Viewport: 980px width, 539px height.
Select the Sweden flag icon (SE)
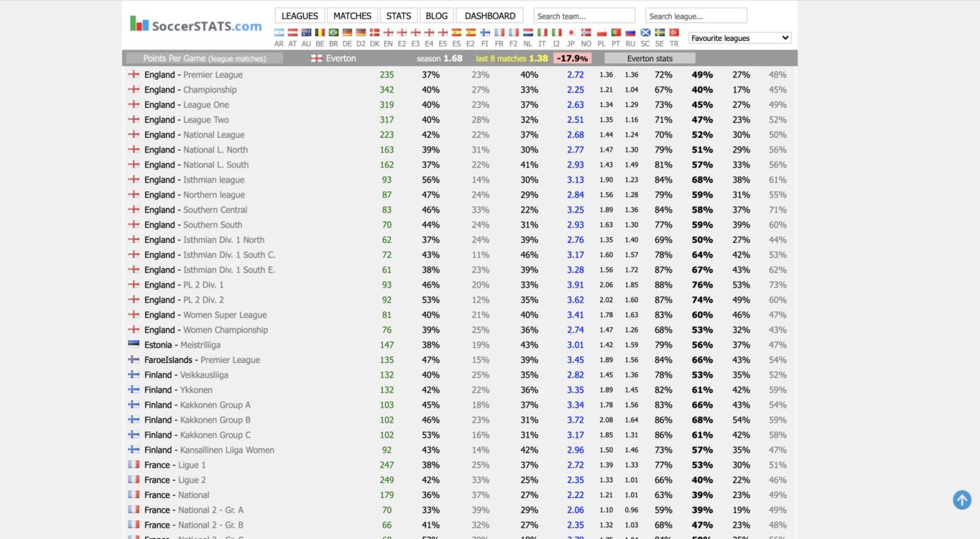pyautogui.click(x=660, y=33)
